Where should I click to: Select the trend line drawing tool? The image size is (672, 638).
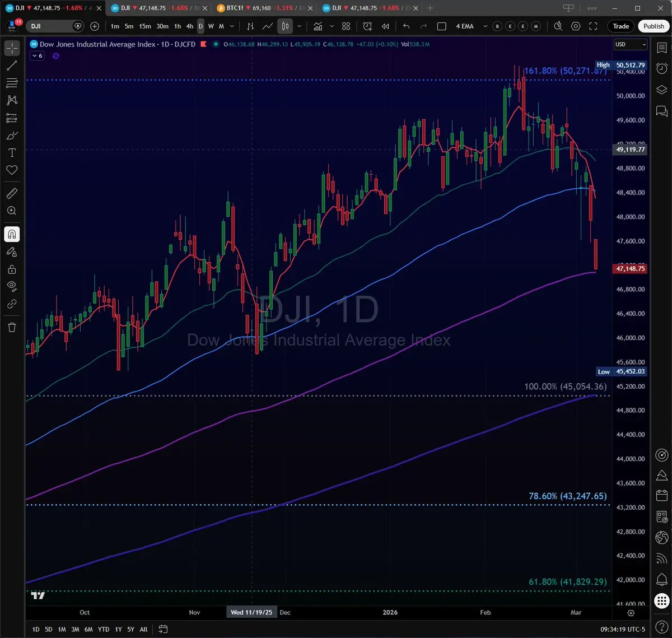pyautogui.click(x=12, y=66)
